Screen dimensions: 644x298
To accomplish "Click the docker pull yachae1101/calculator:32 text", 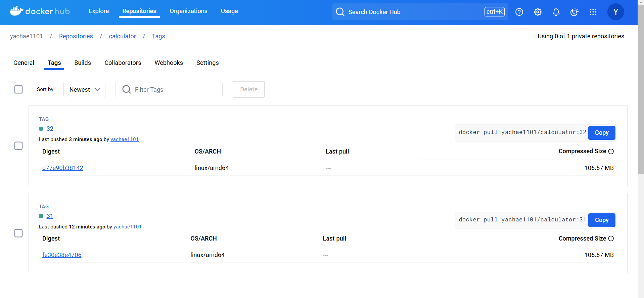I will coord(522,132).
